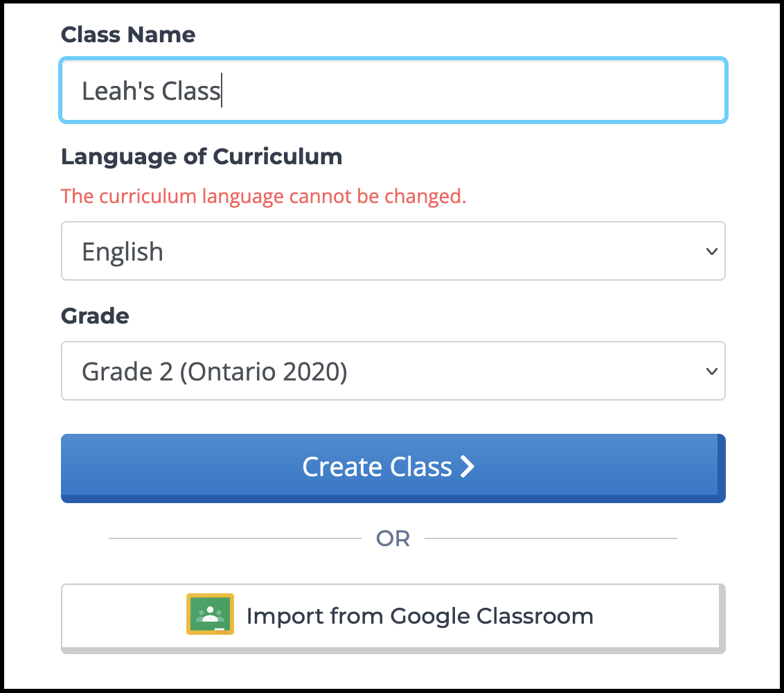Click the red curriculum language warning text
This screenshot has width=784, height=693.
point(263,196)
